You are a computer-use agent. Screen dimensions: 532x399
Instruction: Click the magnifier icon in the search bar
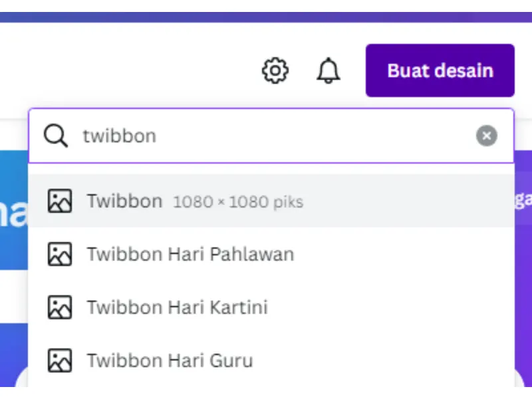click(55, 136)
